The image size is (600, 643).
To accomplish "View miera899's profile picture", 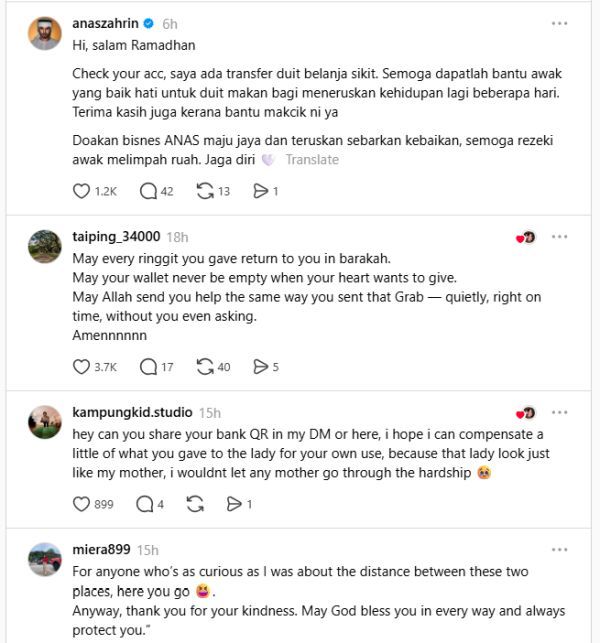I will click(x=45, y=558).
